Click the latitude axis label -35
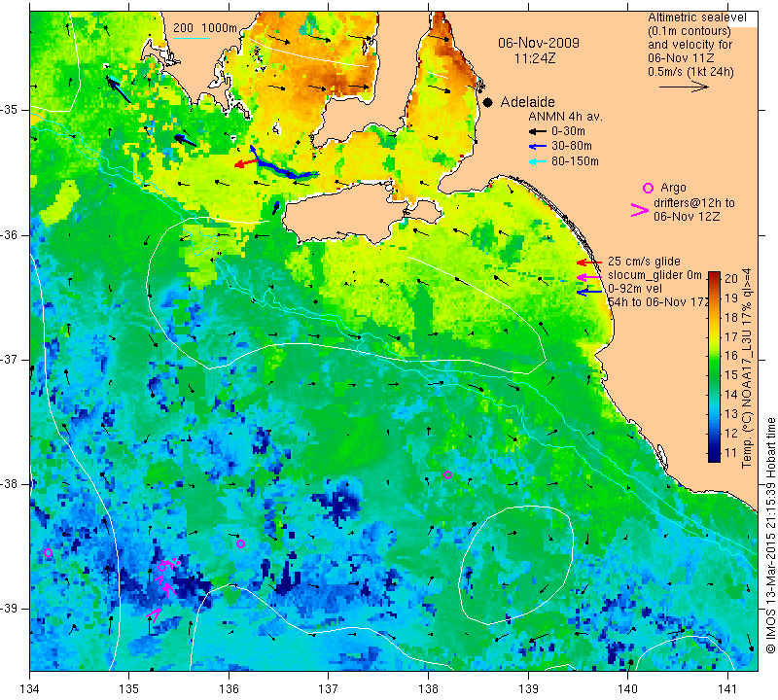The image size is (778, 700). pyautogui.click(x=9, y=110)
